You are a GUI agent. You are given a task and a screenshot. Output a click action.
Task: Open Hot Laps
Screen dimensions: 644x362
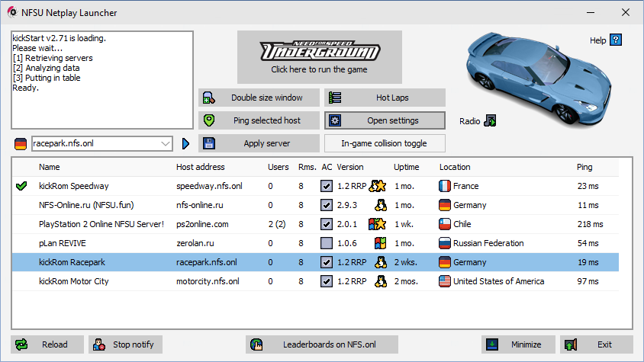tap(385, 98)
